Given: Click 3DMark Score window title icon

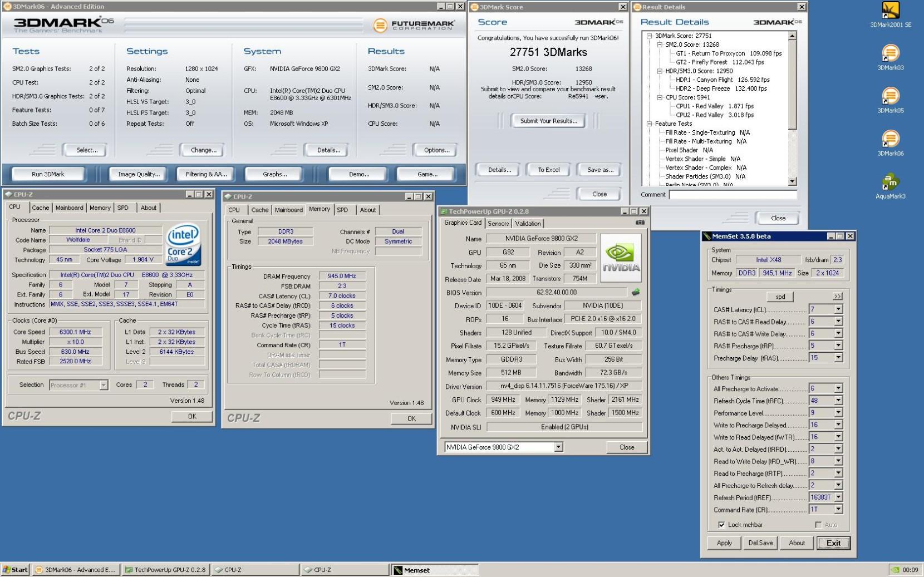Looking at the screenshot, I should (474, 7).
